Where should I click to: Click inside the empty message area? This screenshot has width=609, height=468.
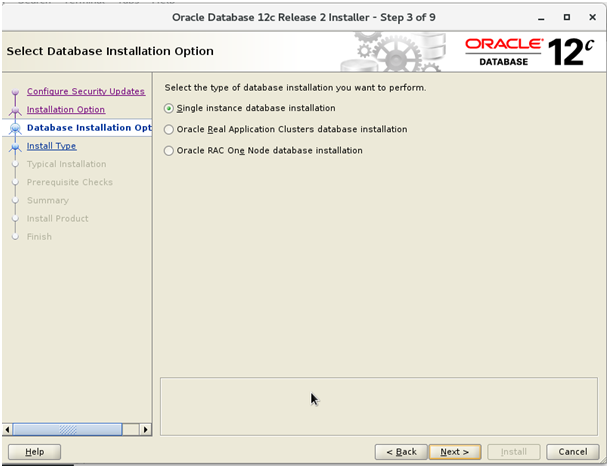tap(378, 405)
